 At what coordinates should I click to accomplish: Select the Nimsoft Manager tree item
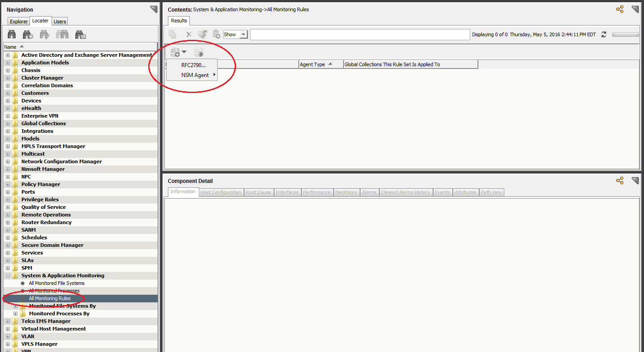43,169
